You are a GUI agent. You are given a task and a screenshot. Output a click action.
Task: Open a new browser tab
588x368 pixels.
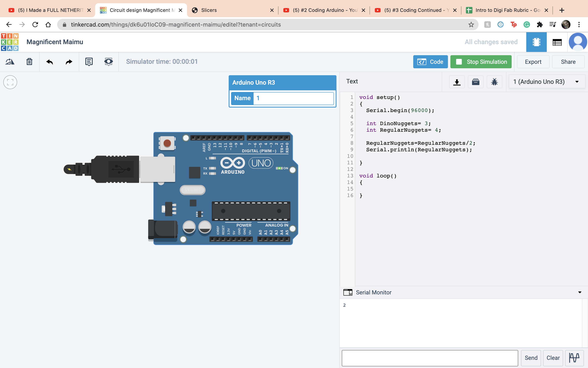tap(562, 10)
